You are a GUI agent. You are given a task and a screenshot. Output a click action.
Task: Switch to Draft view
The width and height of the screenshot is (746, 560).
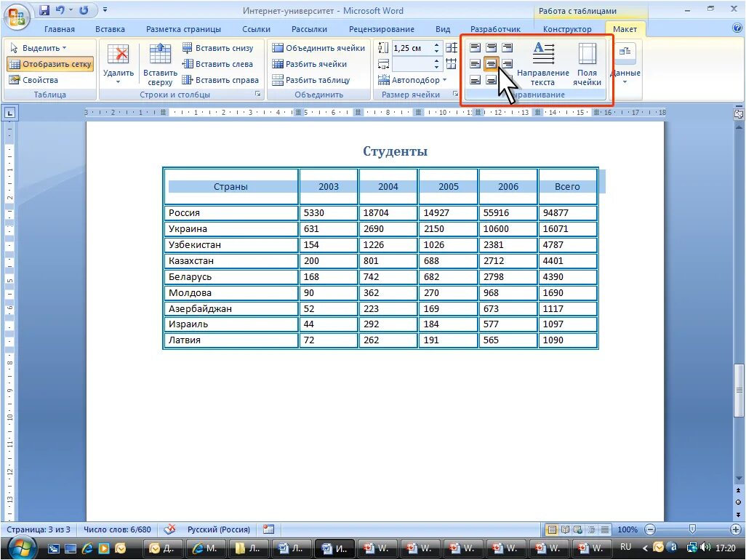click(x=605, y=529)
